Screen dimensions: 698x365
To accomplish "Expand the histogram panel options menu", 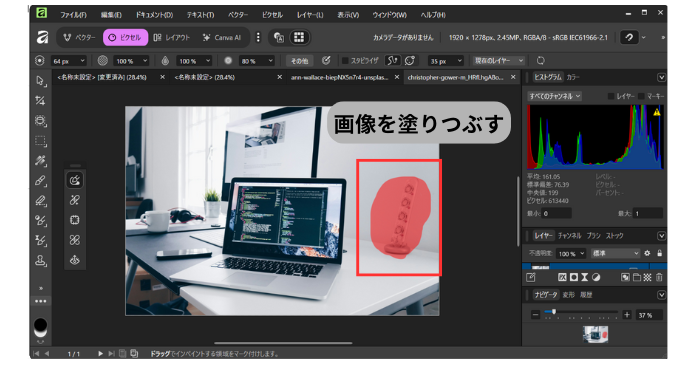I will pos(661,77).
